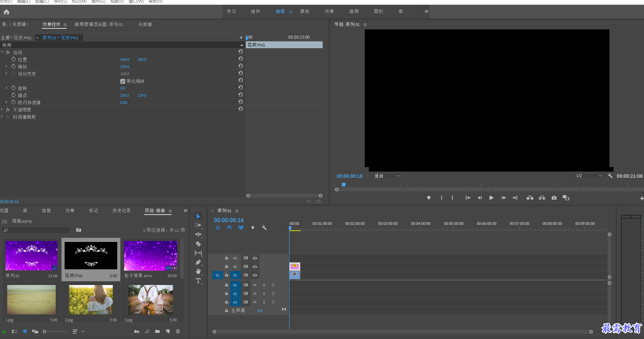The width and height of the screenshot is (644, 339).
Task: Click the Home icon
Action: [x=6, y=12]
